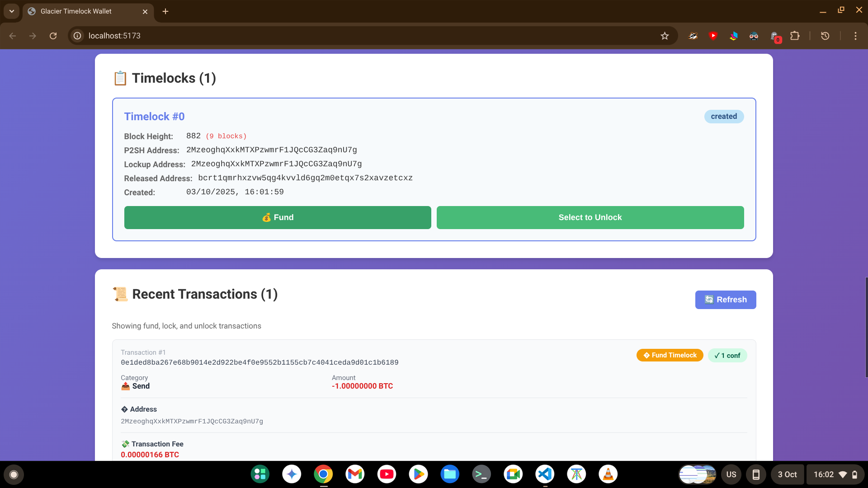Open the Files app in shelf
This screenshot has height=488, width=868.
coord(450,474)
